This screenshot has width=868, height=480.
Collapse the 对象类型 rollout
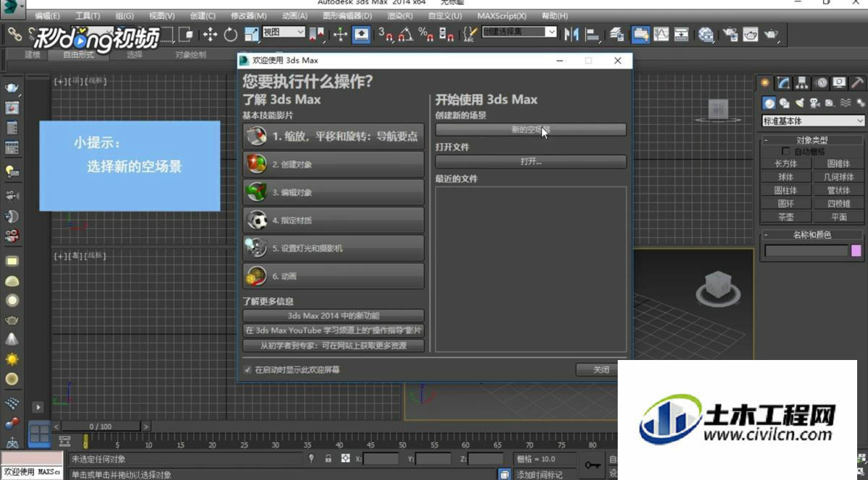(812, 140)
